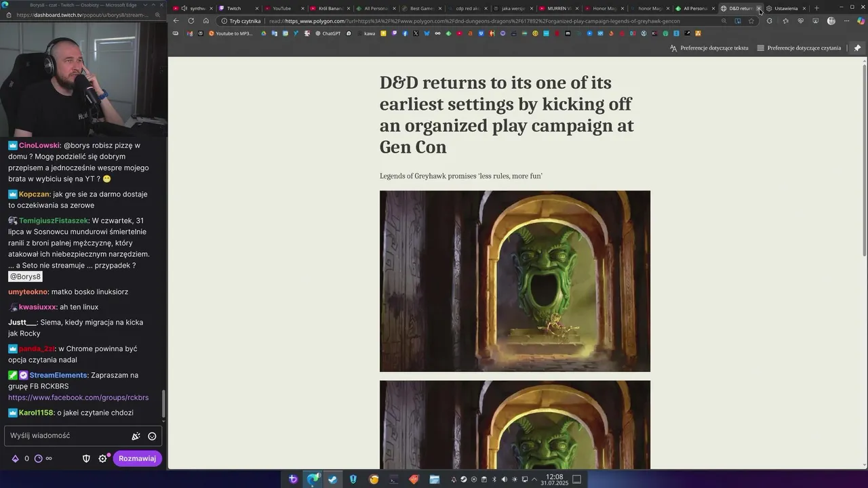Open the taskbar application launcher

tap(293, 479)
